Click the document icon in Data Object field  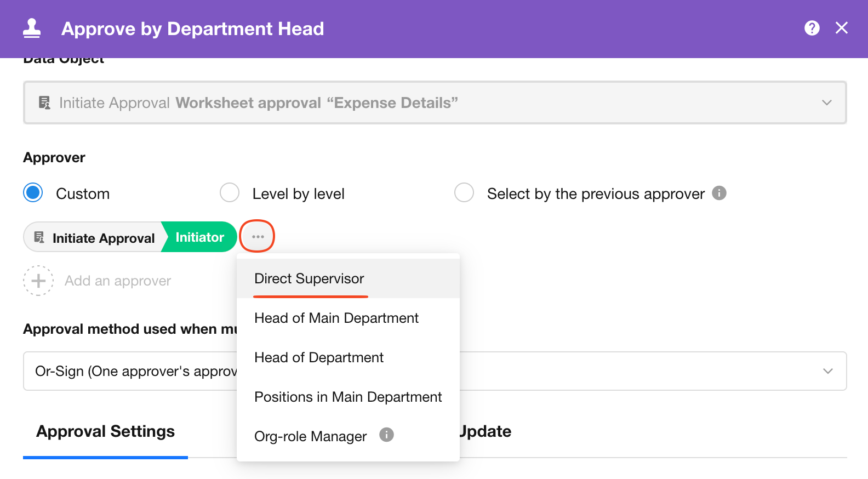click(x=44, y=102)
